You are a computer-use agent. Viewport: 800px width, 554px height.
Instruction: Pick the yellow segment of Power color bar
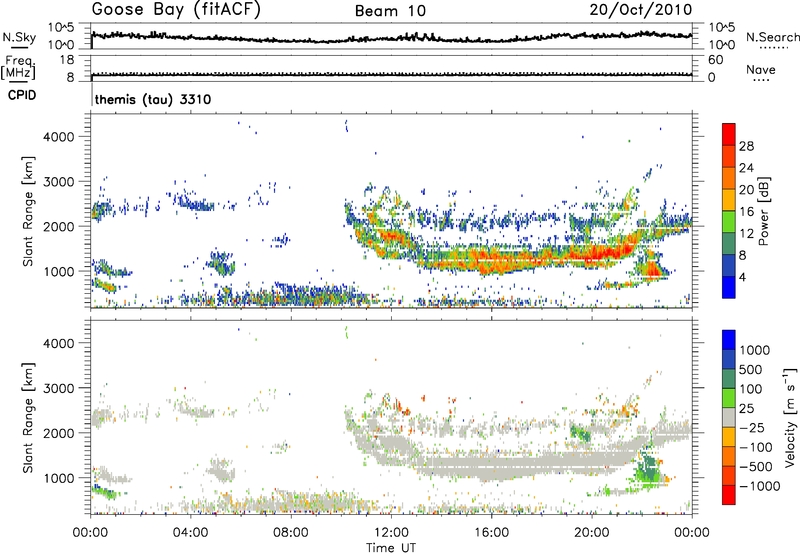pos(729,199)
